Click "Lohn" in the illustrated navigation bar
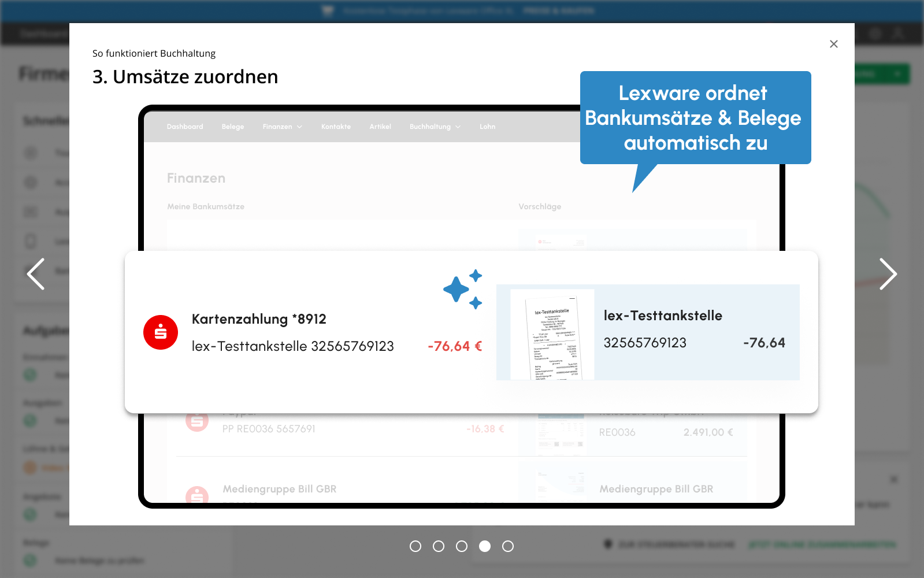 click(x=487, y=127)
